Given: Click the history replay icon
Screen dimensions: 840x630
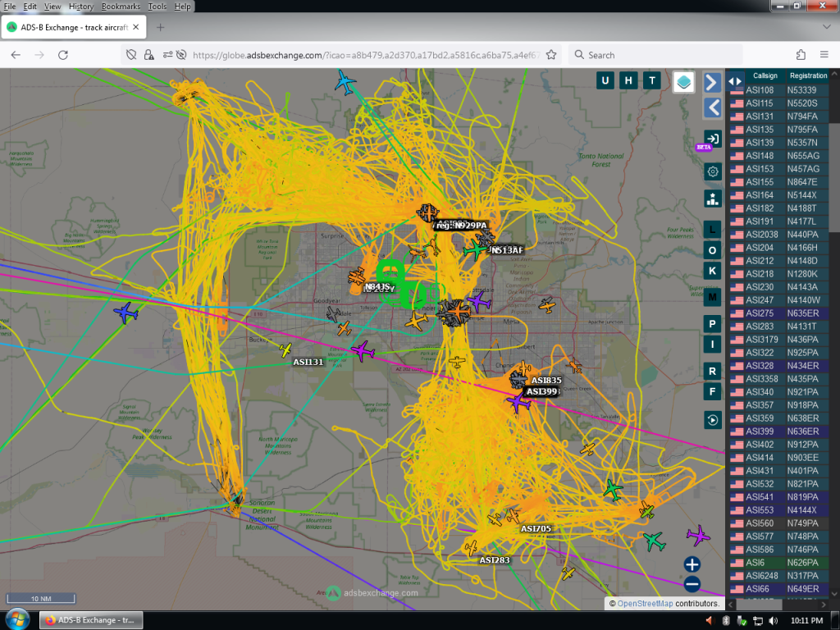Looking at the screenshot, I should click(x=713, y=420).
